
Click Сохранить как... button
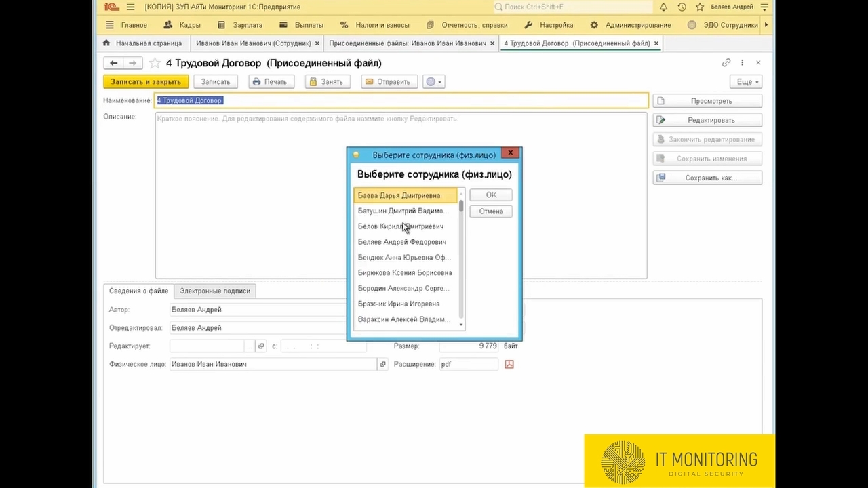tap(707, 178)
